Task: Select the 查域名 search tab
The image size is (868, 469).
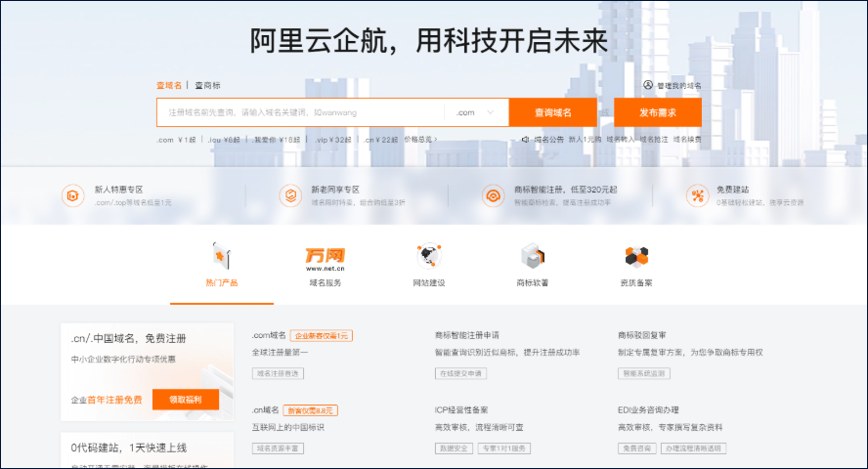Action: click(x=169, y=85)
